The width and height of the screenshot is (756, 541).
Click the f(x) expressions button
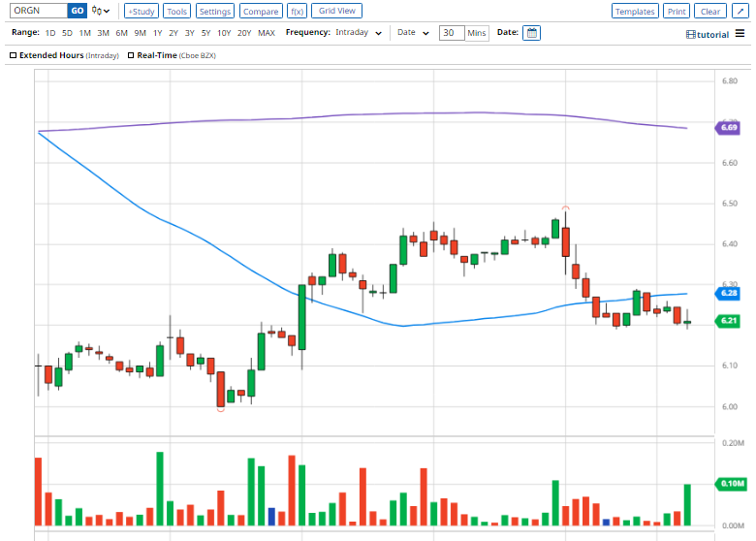(297, 11)
